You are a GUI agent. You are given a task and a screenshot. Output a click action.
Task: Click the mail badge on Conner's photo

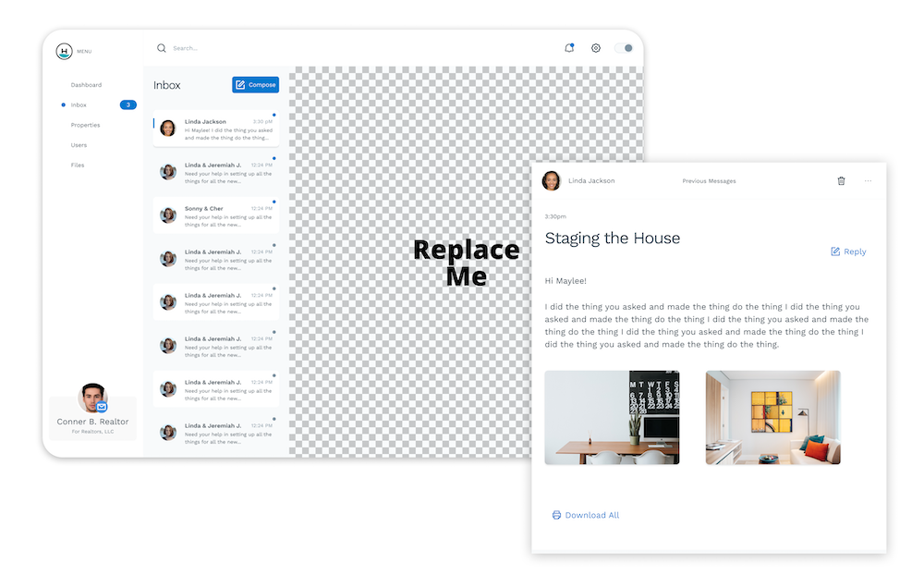point(102,407)
